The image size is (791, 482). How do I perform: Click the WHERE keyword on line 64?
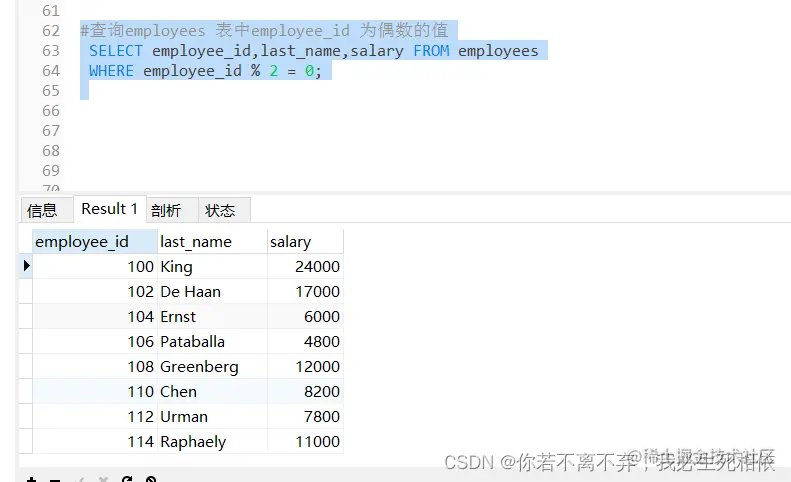point(111,71)
